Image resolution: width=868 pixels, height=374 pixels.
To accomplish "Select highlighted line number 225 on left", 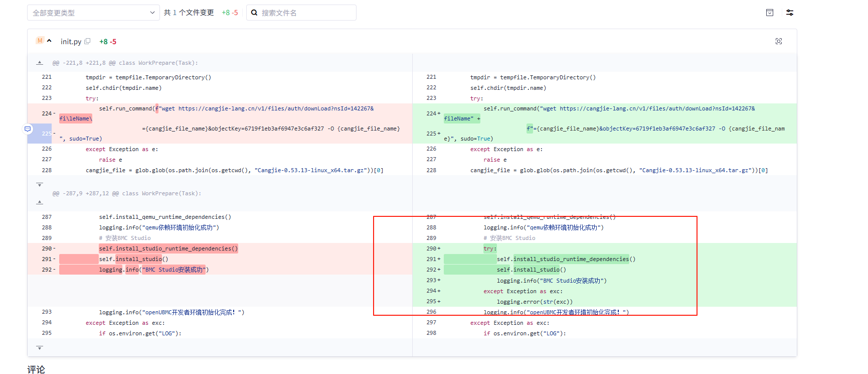I will coord(46,134).
